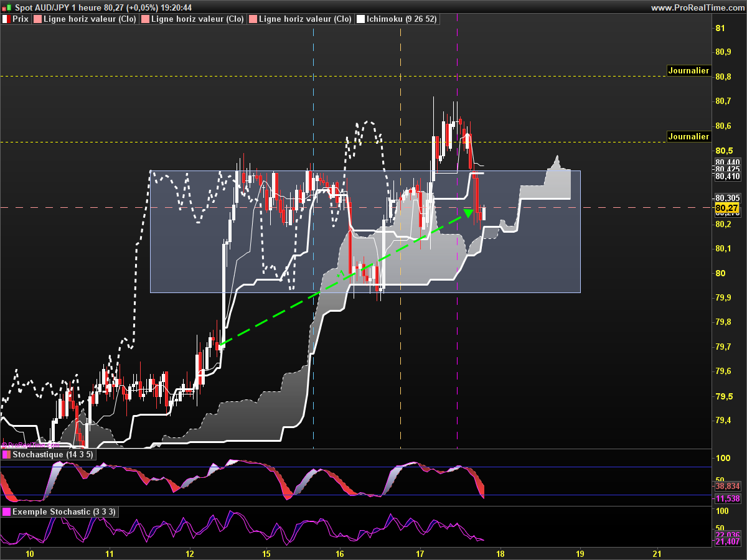Viewport: 747px width, 560px height.
Task: Click the 100 level of Exemple Stochastic panel
Action: (x=721, y=511)
